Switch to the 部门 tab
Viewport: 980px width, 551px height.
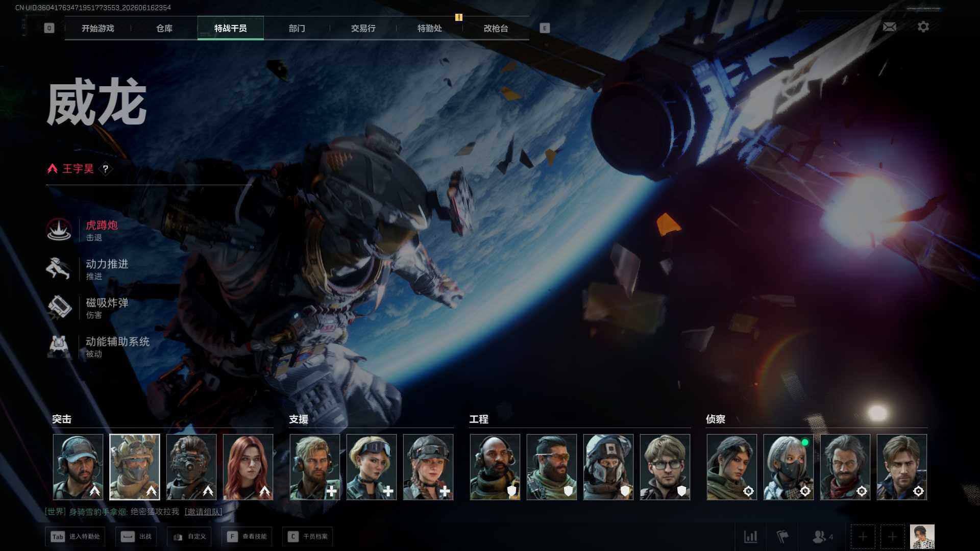[x=297, y=28]
